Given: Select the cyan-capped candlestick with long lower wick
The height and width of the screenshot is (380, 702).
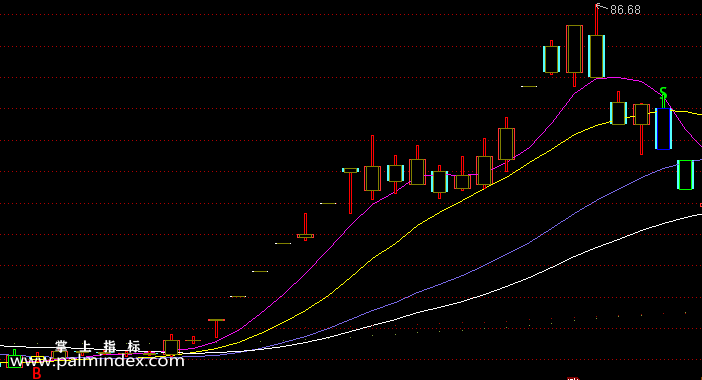Looking at the screenshot, I should (350, 191).
